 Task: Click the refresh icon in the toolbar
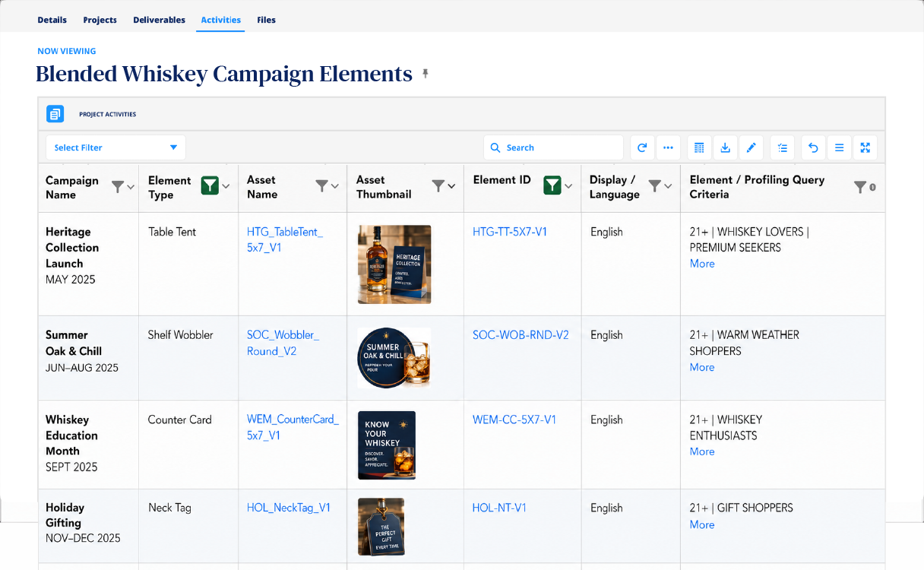click(x=642, y=147)
